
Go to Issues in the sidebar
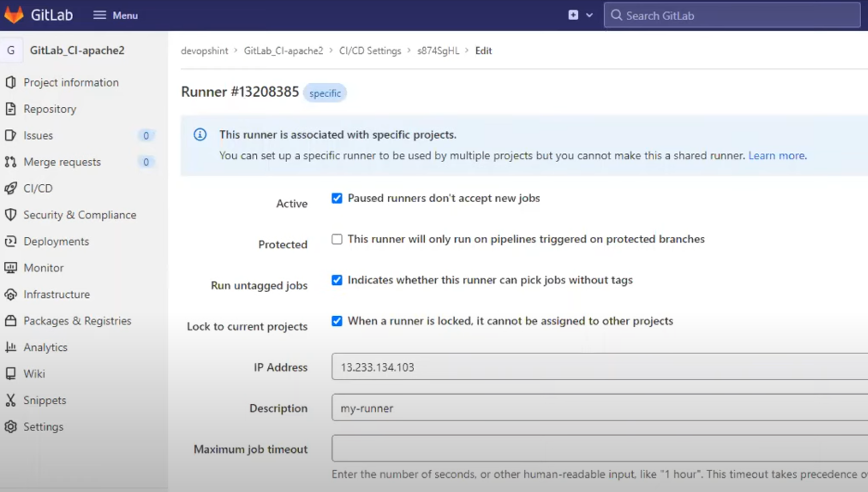click(38, 135)
